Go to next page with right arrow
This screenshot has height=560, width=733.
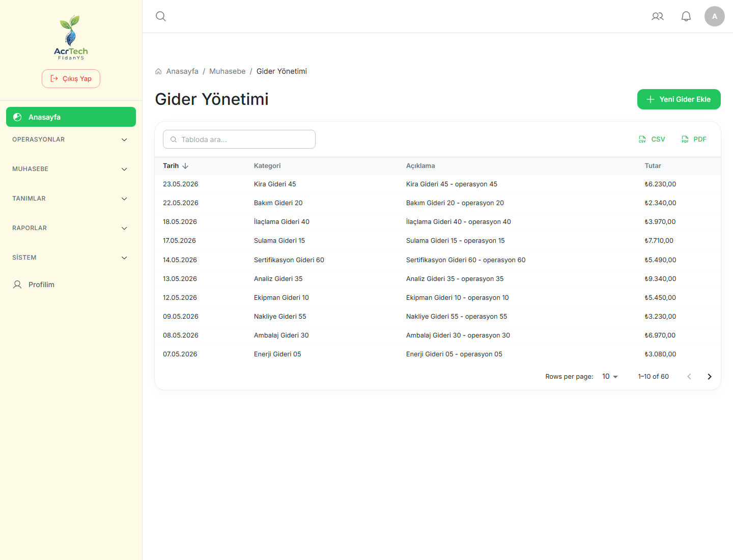[710, 377]
